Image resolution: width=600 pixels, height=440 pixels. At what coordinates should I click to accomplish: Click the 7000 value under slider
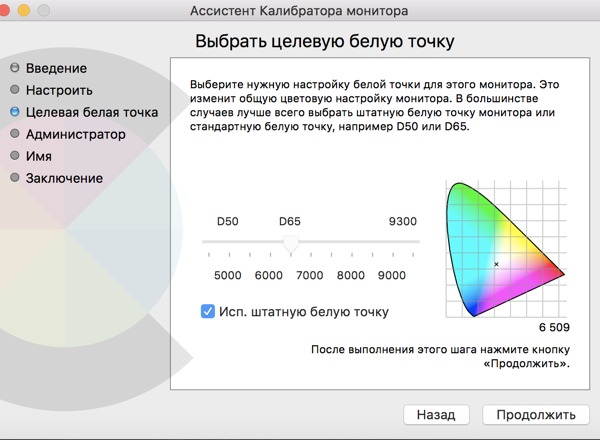click(x=310, y=275)
